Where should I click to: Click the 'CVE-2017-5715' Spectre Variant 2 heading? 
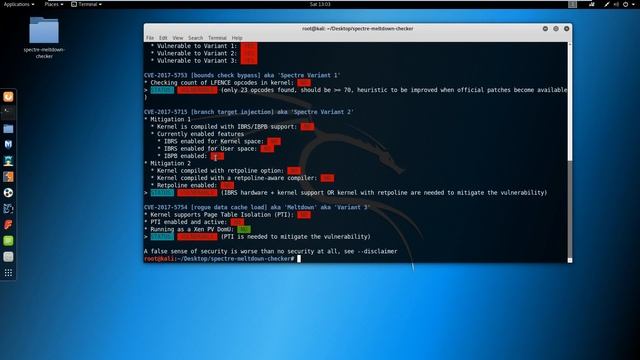(249, 112)
